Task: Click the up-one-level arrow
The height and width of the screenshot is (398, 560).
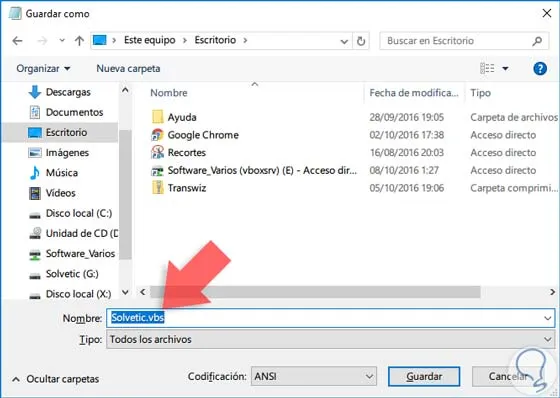Action: [x=79, y=41]
